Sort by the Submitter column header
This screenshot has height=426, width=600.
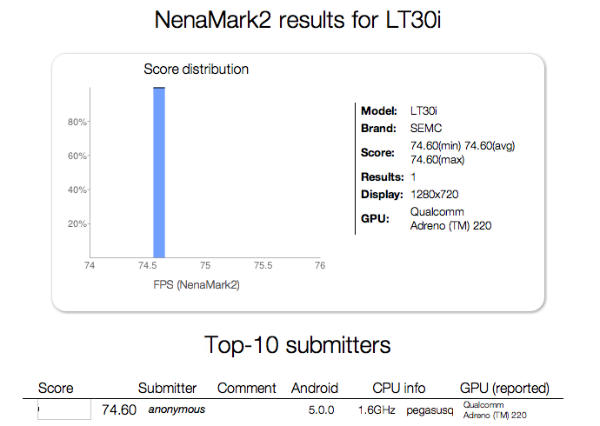167,388
